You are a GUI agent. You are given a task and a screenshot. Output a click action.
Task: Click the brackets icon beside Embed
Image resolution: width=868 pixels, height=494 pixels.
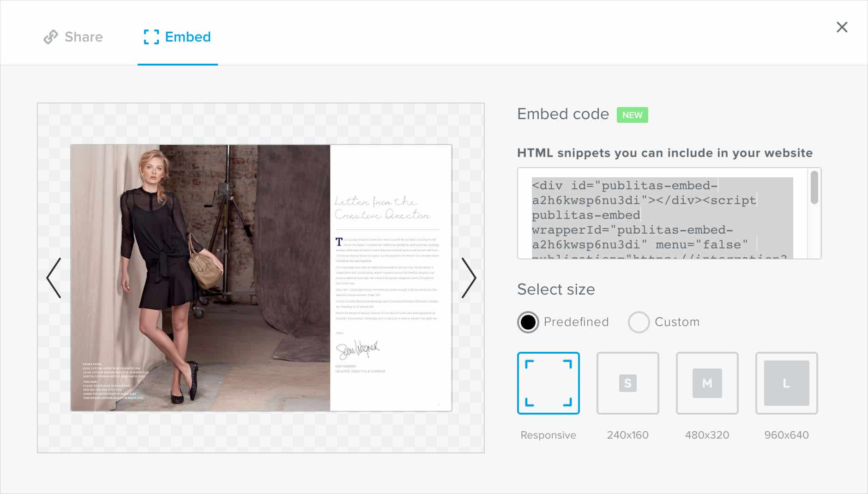click(x=151, y=37)
